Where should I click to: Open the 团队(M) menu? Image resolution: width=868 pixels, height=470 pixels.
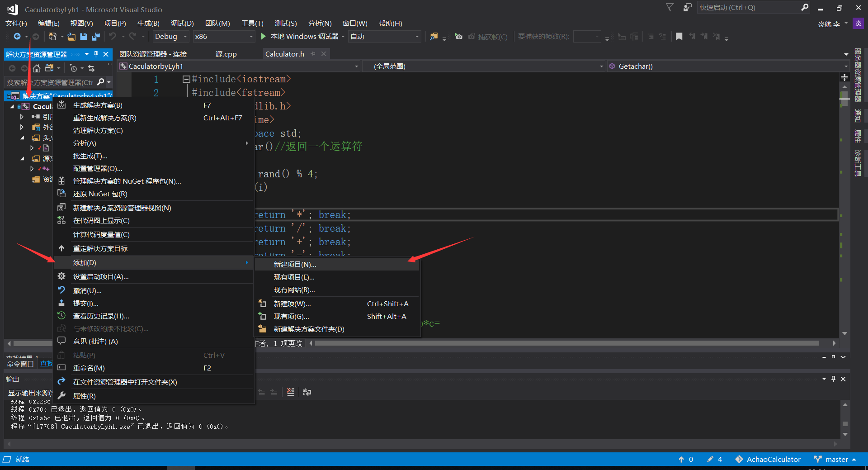(217, 24)
